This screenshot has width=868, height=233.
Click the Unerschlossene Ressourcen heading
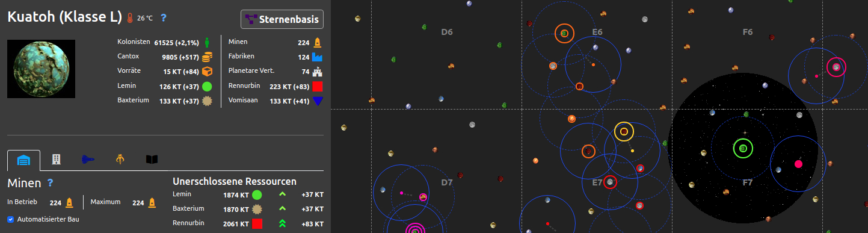click(x=234, y=181)
